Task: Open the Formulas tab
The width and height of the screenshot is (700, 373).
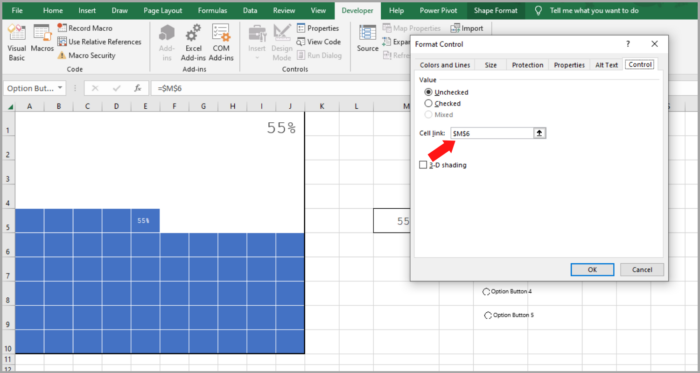Action: click(x=212, y=10)
